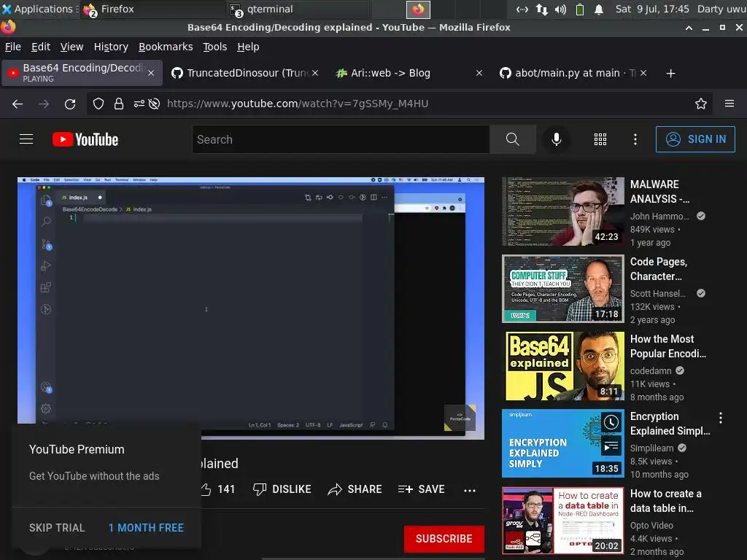Dismiss the Premium popup via SKIP TRIAL
The width and height of the screenshot is (747, 560).
click(x=57, y=528)
